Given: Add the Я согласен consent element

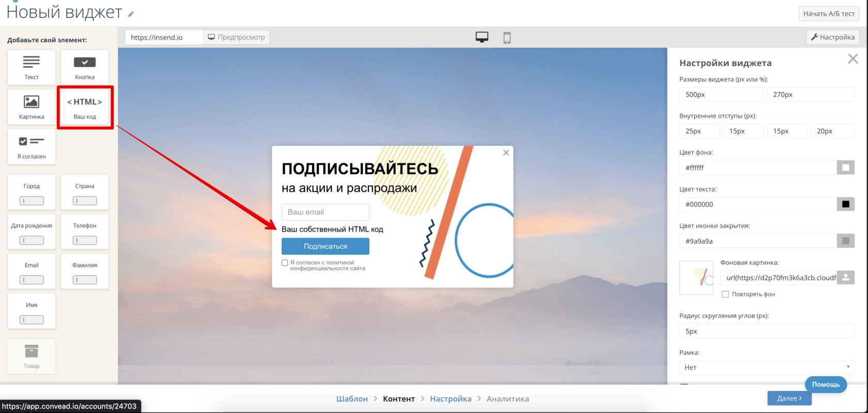Looking at the screenshot, I should 32,146.
